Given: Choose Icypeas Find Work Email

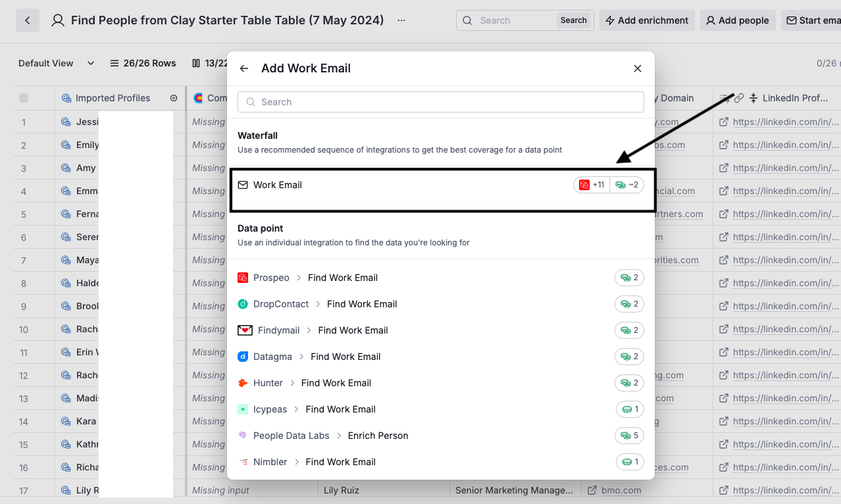Looking at the screenshot, I should [441, 409].
